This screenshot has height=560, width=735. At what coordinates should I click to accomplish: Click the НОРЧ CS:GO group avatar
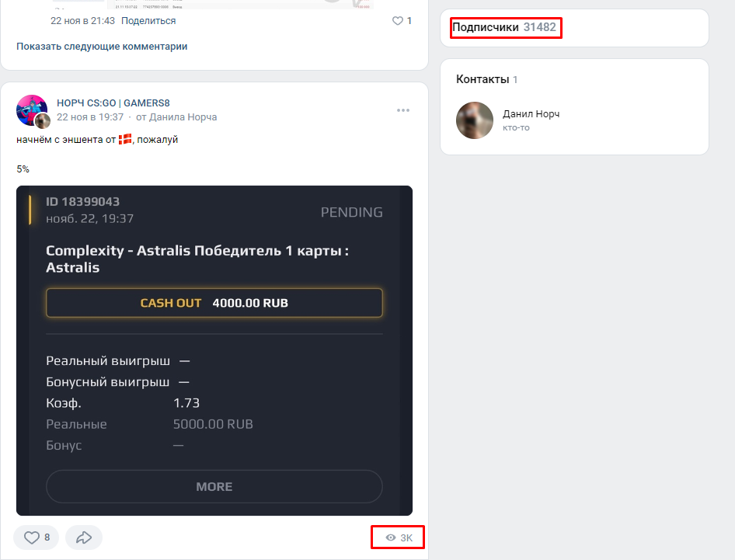(32, 110)
